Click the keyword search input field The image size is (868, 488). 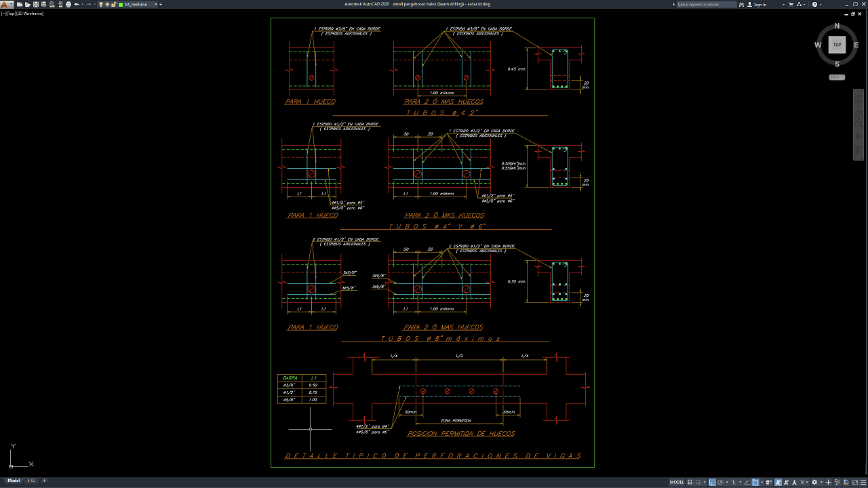[705, 5]
